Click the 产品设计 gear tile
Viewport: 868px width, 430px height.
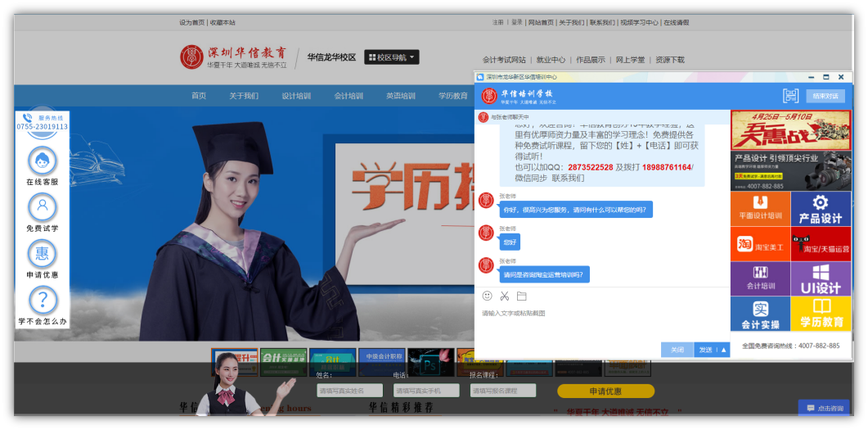[x=821, y=208]
